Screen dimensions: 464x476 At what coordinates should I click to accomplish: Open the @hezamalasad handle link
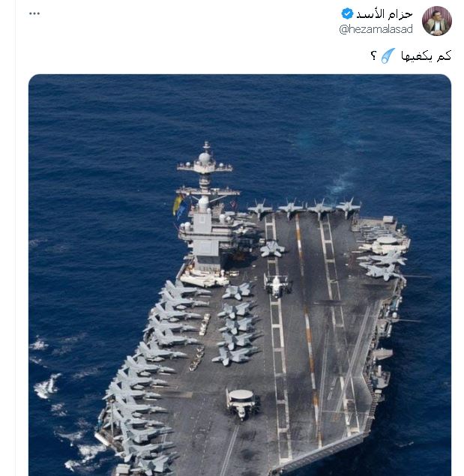coord(376,28)
